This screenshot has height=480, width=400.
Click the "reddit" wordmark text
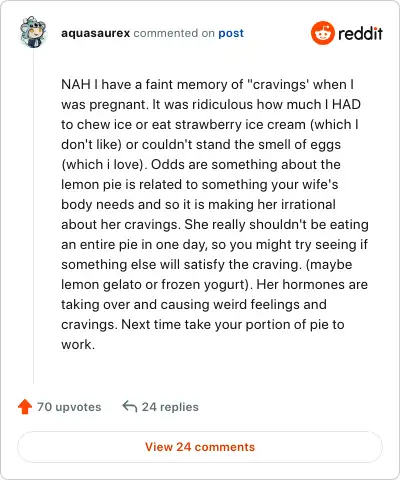[x=360, y=33]
